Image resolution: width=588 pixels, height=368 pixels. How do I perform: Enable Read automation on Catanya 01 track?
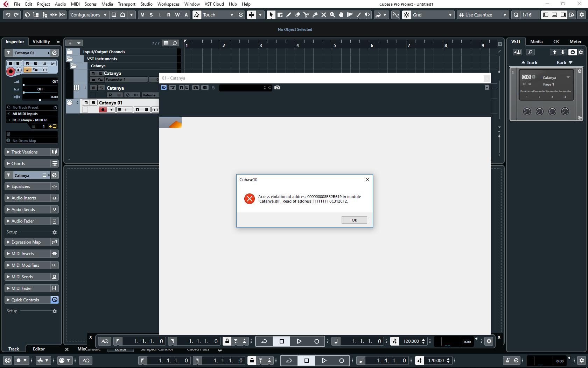[x=138, y=110]
